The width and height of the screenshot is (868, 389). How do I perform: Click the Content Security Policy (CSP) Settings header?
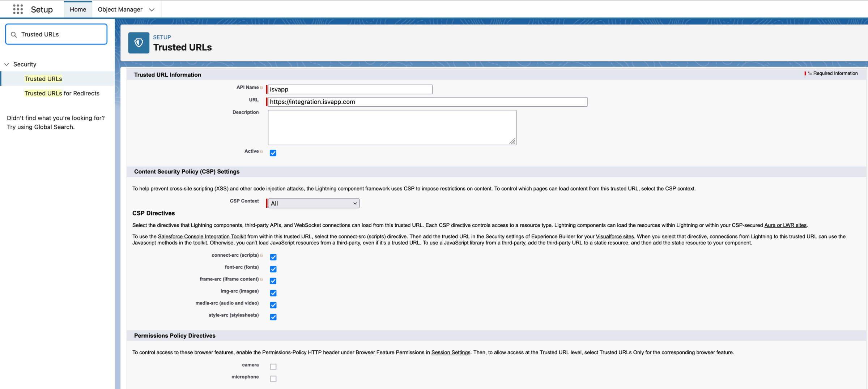pyautogui.click(x=187, y=172)
